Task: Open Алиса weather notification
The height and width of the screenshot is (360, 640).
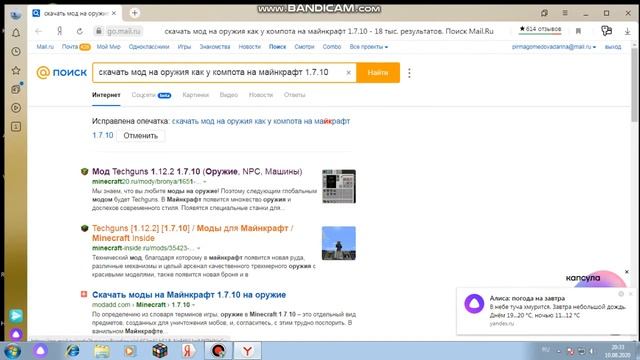Action: 547,311
